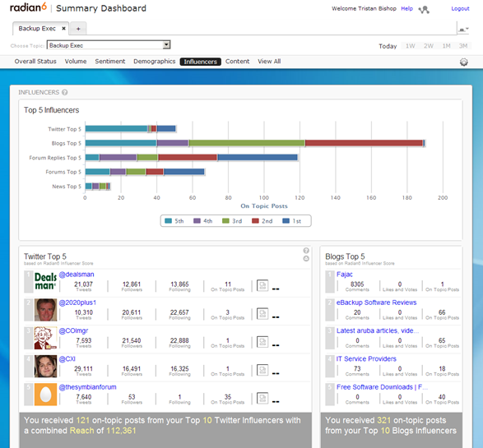Image resolution: width=483 pixels, height=448 pixels.
Task: Click the Twitter Top 5 options circle icon
Action: [306, 258]
